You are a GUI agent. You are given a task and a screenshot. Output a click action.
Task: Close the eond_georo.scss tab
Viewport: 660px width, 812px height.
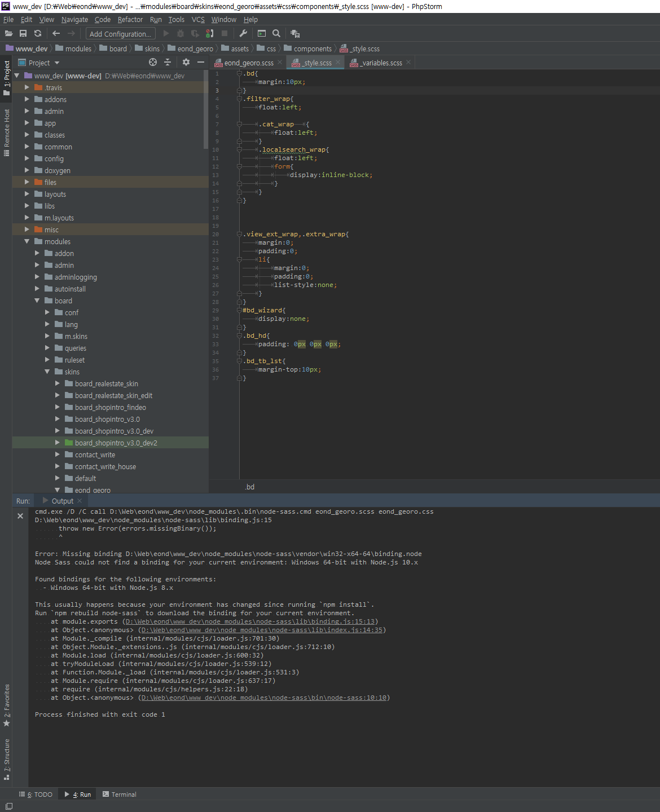point(280,62)
